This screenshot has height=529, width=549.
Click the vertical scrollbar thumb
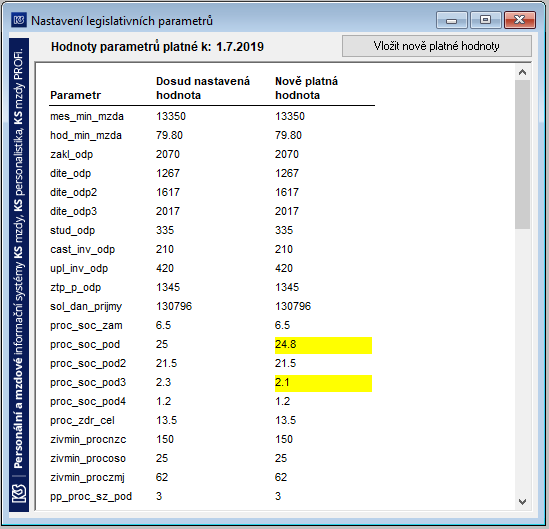[x=522, y=154]
